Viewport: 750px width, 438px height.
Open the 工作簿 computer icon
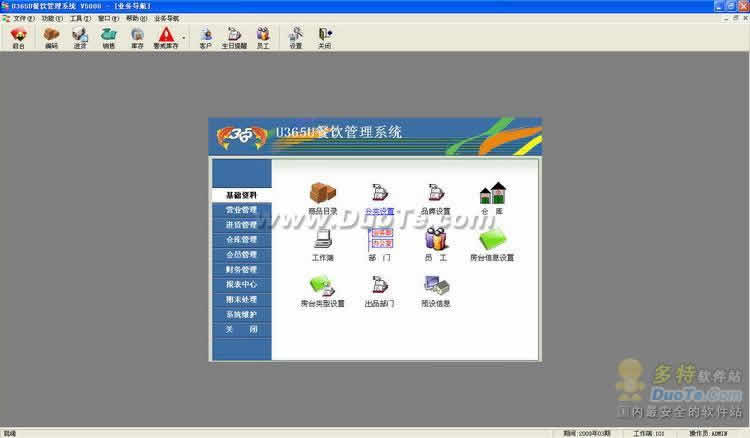click(x=322, y=238)
